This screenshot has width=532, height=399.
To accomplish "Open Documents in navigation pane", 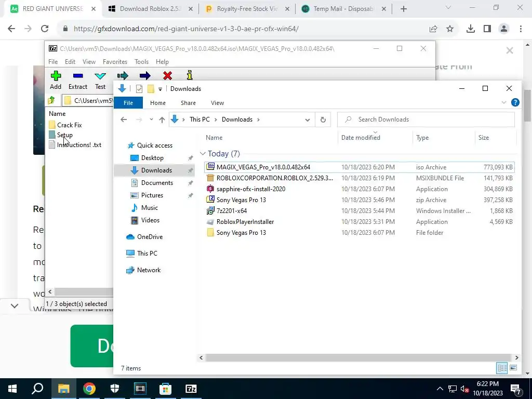I will (x=157, y=183).
